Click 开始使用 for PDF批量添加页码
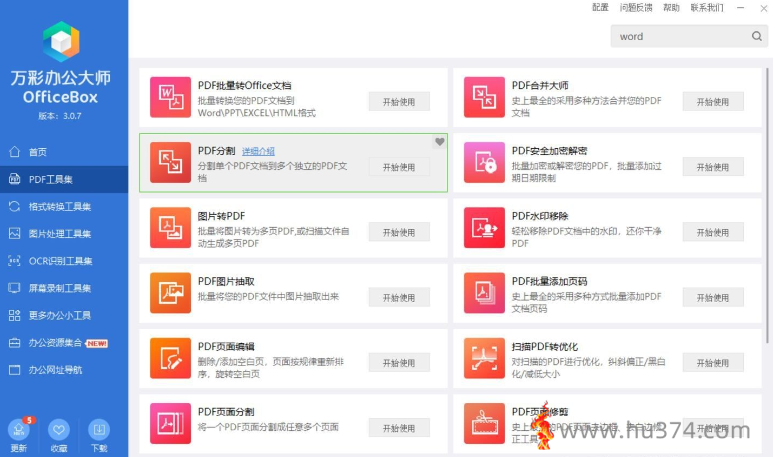The width and height of the screenshot is (775, 457). pyautogui.click(x=713, y=297)
